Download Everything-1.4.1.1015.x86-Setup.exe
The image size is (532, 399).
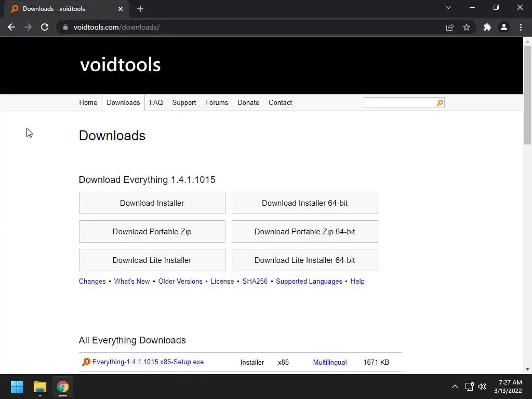(148, 362)
